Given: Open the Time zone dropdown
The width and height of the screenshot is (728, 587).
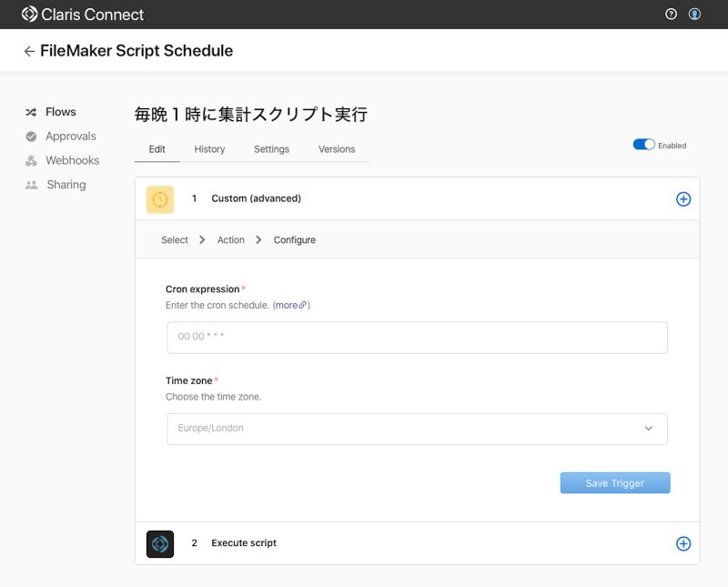Looking at the screenshot, I should pos(417,429).
